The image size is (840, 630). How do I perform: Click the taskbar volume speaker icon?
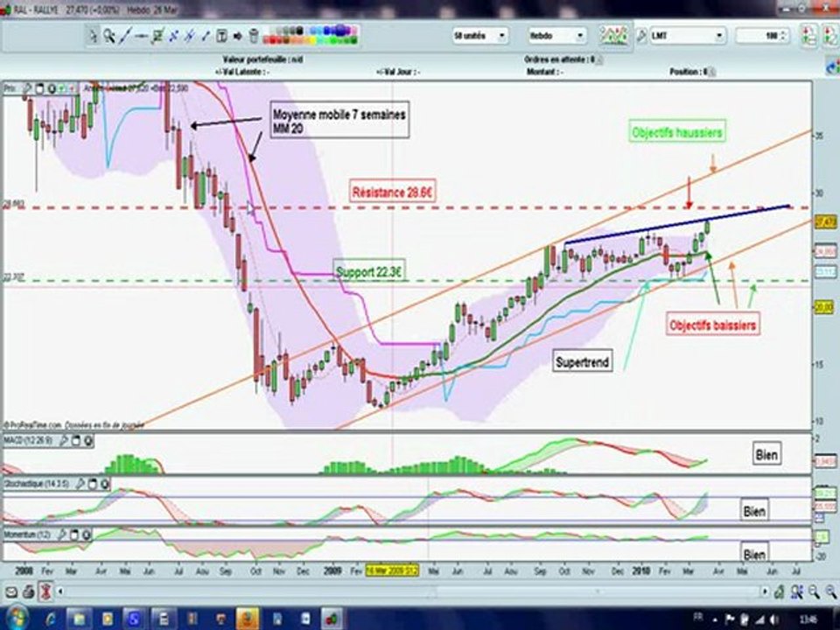pyautogui.click(x=773, y=619)
